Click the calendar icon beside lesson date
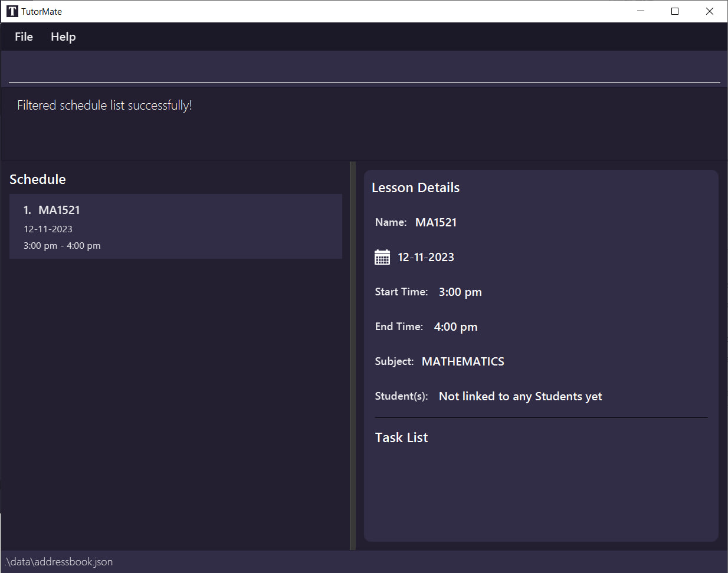Image resolution: width=728 pixels, height=573 pixels. [x=382, y=257]
